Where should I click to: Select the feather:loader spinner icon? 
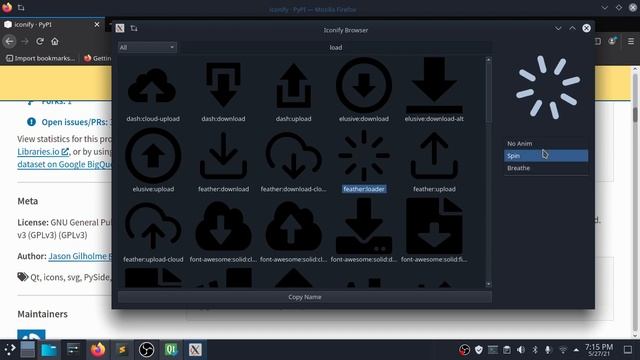[x=364, y=156]
